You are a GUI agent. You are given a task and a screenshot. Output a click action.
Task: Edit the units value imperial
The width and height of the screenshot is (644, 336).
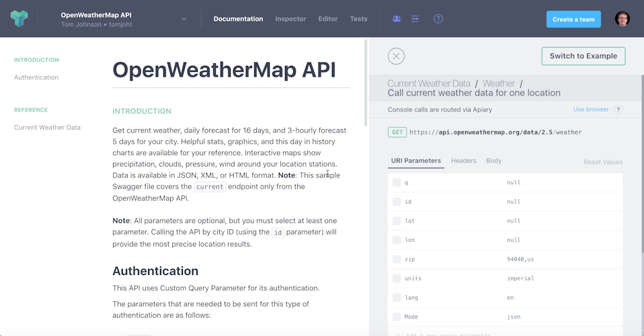(x=520, y=278)
